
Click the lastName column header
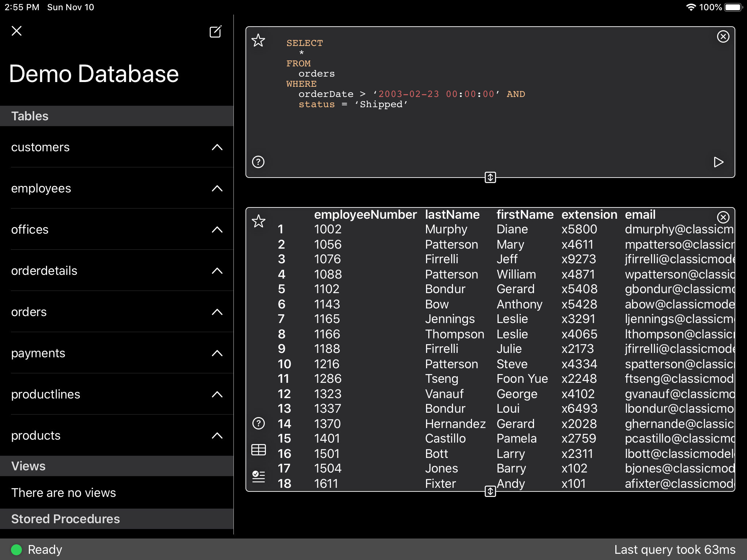point(452,215)
